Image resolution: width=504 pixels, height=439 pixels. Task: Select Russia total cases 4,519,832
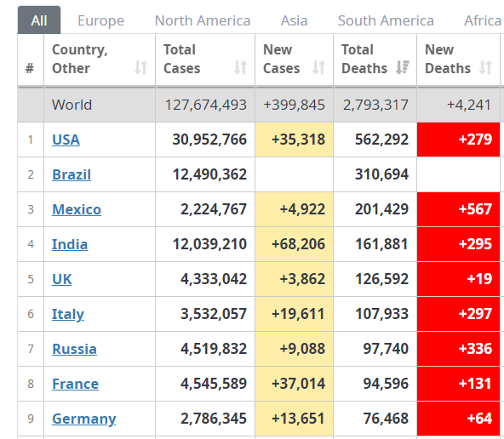click(214, 349)
